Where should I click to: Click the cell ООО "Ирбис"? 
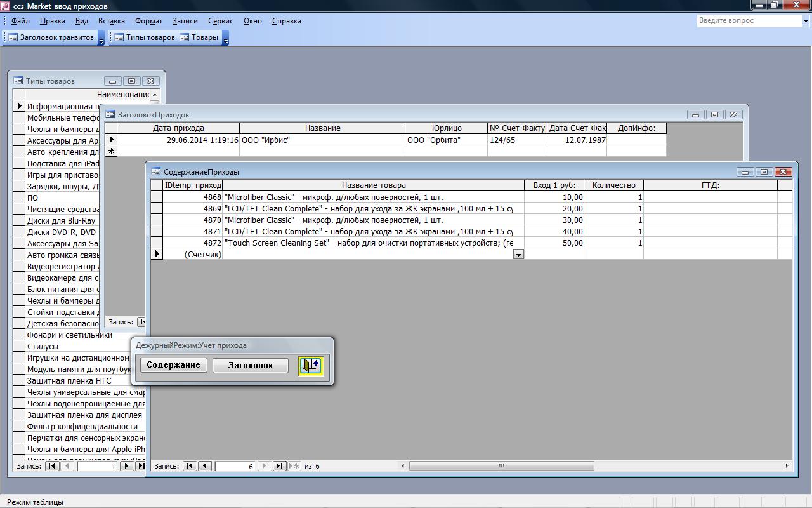point(322,140)
